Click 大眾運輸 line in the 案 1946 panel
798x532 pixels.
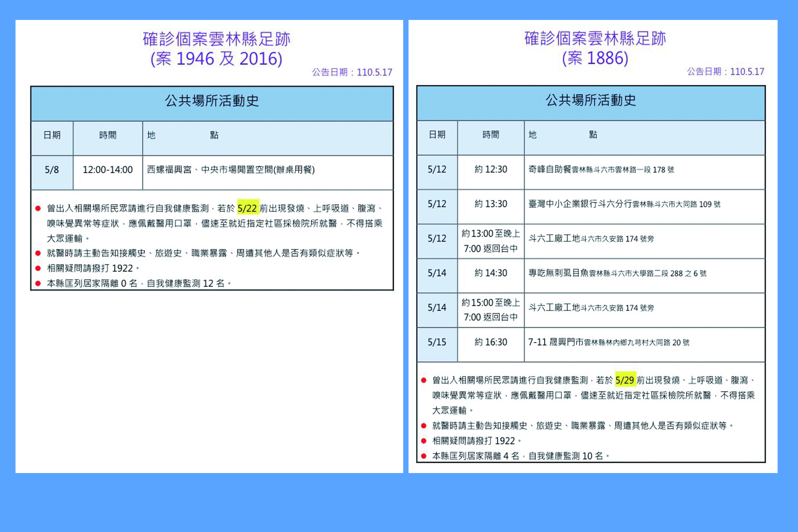pyautogui.click(x=68, y=239)
